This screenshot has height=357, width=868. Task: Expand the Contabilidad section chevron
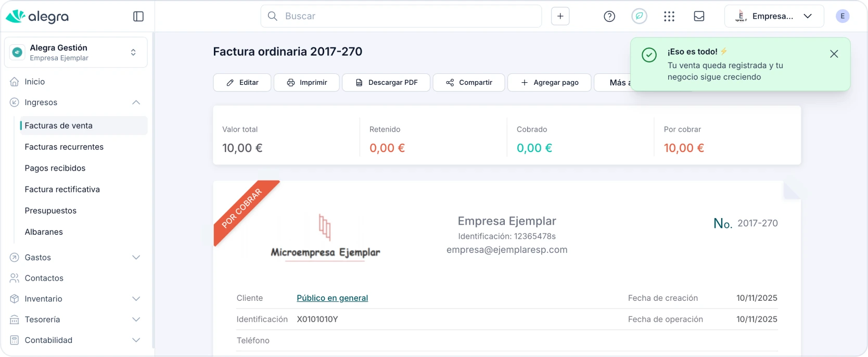coord(136,340)
